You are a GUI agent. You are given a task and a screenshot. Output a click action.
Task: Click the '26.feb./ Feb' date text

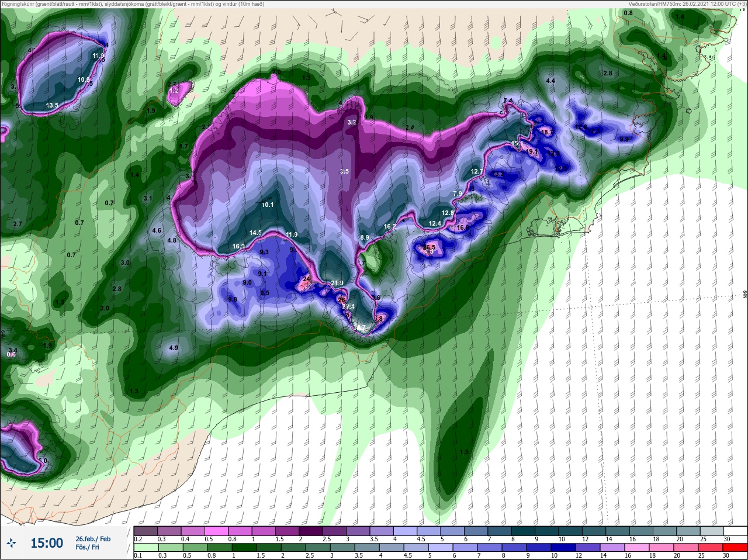click(x=93, y=539)
